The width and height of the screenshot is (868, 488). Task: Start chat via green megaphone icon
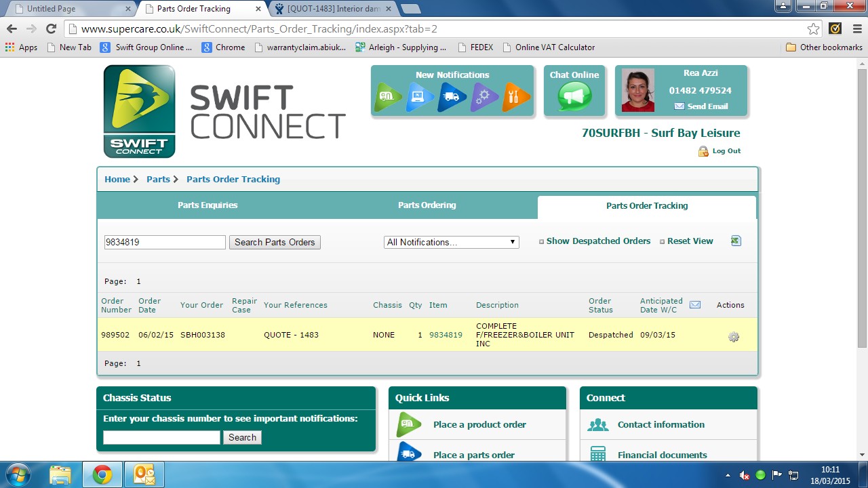(574, 96)
